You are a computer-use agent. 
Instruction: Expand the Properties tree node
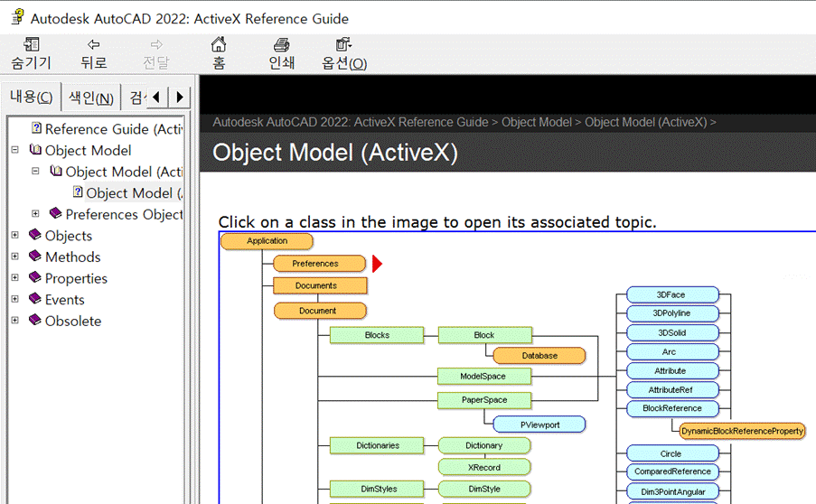coord(15,278)
